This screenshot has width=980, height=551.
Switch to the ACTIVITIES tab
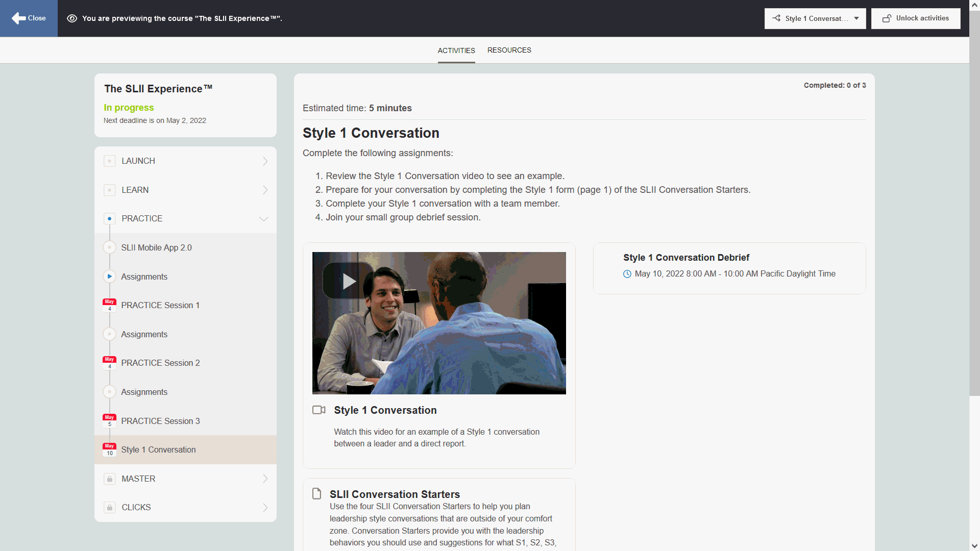[x=456, y=51]
